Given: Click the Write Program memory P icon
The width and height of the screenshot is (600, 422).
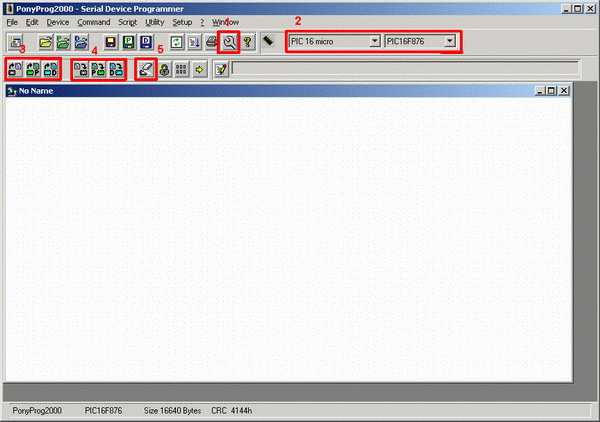Looking at the screenshot, I should pos(98,69).
